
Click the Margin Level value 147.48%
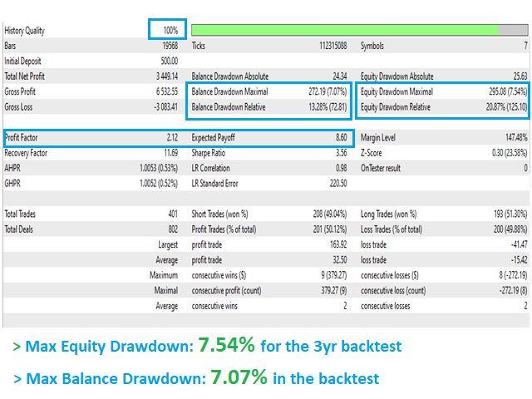[516, 137]
